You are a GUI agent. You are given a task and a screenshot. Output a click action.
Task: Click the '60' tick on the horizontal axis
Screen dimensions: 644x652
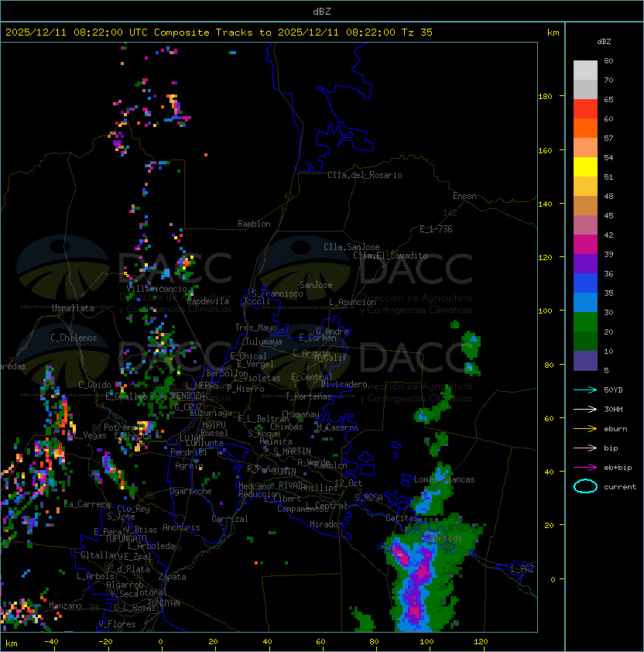click(320, 642)
